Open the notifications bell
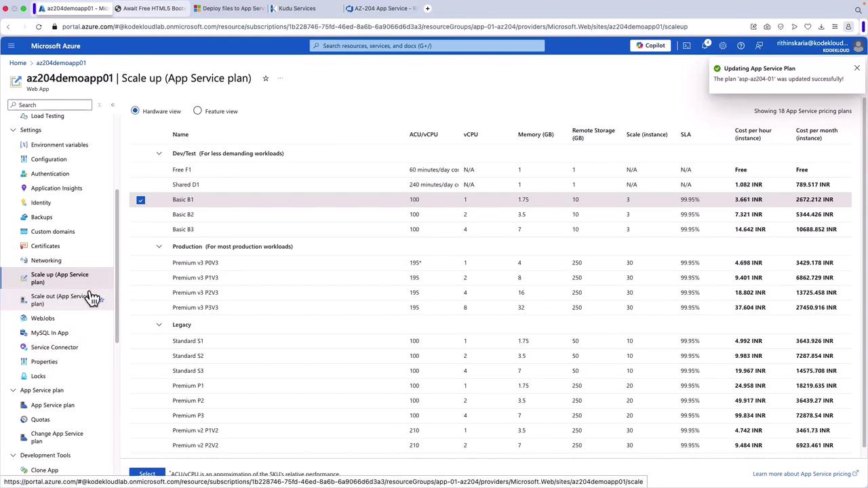 705,45
